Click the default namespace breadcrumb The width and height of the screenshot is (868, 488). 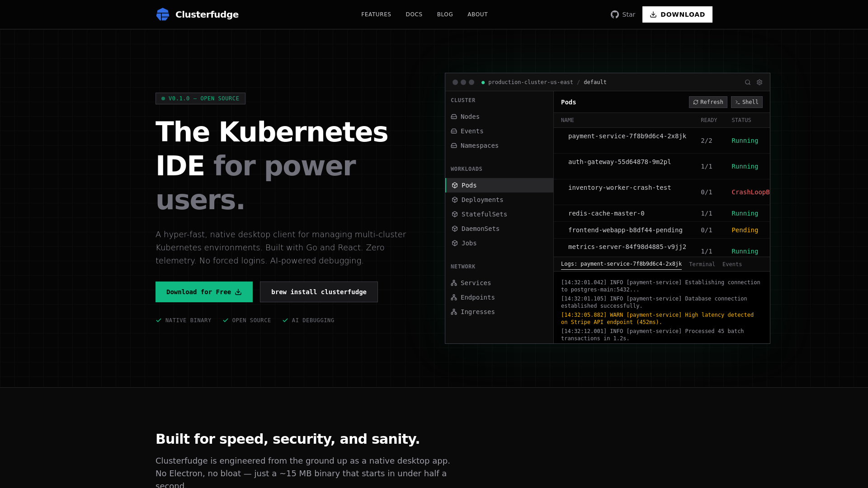point(595,82)
